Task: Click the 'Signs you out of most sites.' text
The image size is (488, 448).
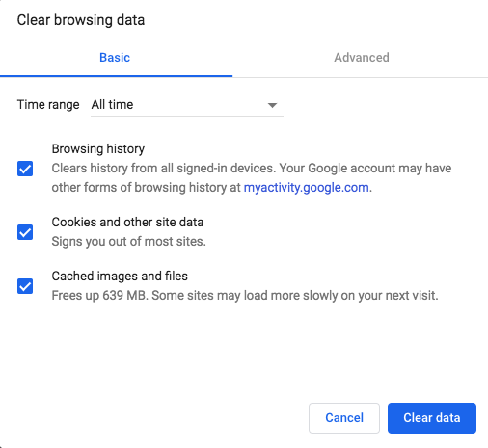Action: tap(128, 242)
